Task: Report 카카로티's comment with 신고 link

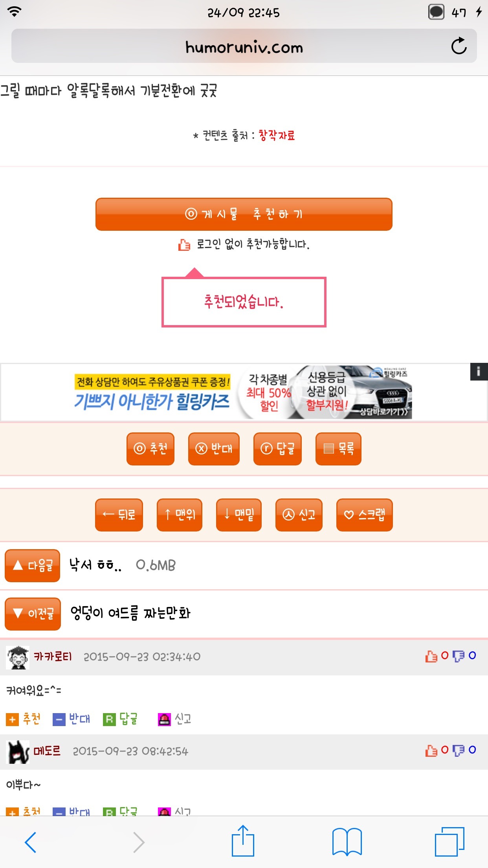Action: (175, 719)
